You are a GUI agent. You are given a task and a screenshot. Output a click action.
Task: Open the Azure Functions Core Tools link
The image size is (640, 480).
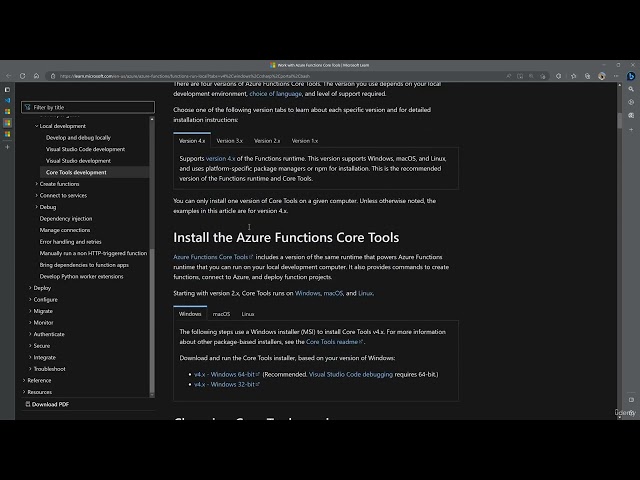pyautogui.click(x=213, y=257)
